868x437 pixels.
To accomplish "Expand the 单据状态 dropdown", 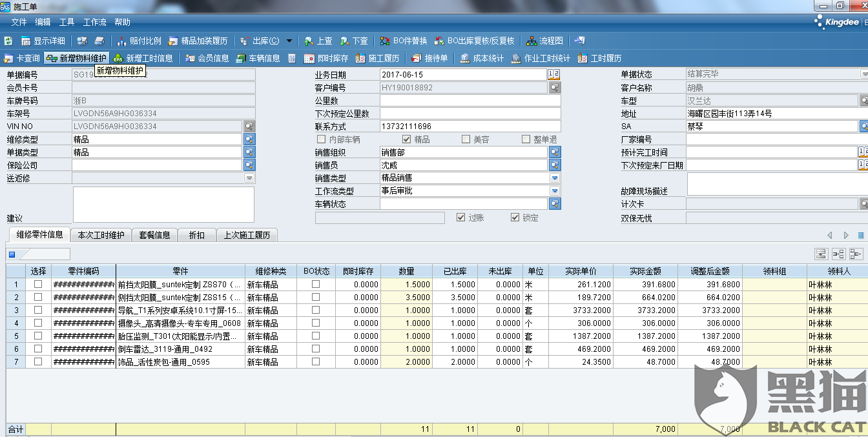I will point(864,74).
